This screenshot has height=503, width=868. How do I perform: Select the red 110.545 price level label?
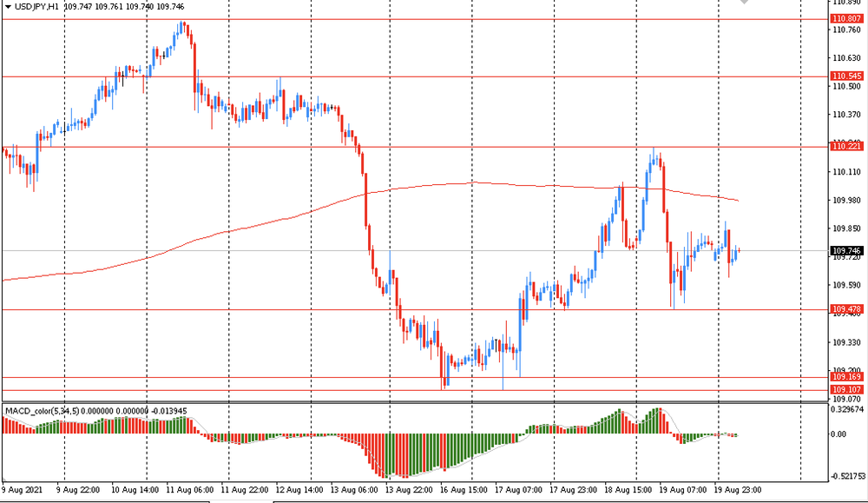point(847,76)
